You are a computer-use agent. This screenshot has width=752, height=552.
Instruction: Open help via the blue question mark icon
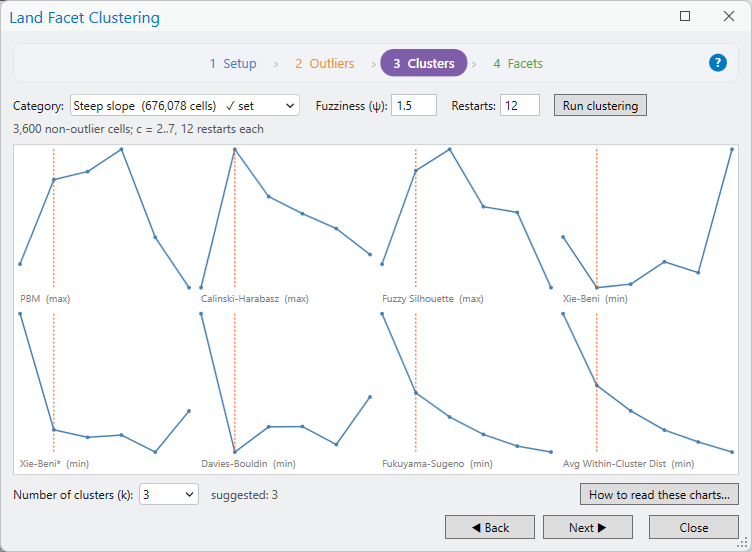click(717, 63)
